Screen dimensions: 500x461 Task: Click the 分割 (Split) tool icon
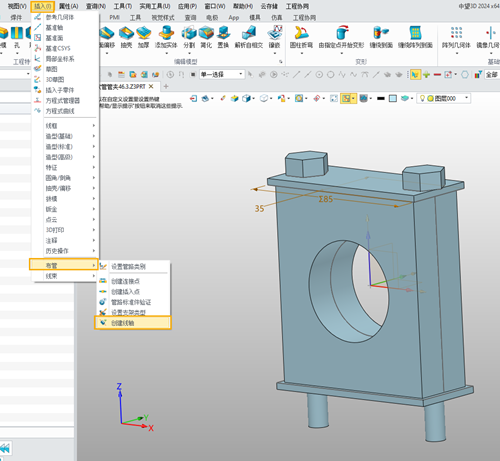[x=189, y=33]
